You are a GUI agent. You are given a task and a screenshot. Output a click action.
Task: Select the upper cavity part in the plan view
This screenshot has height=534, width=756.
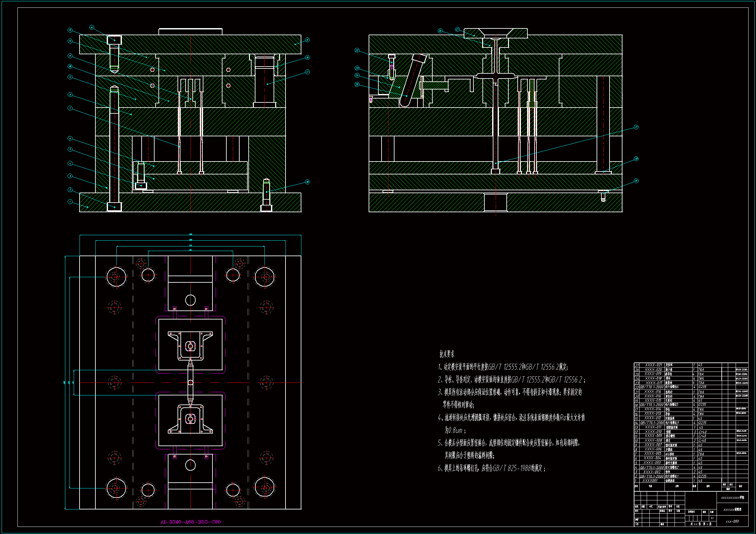(190, 346)
